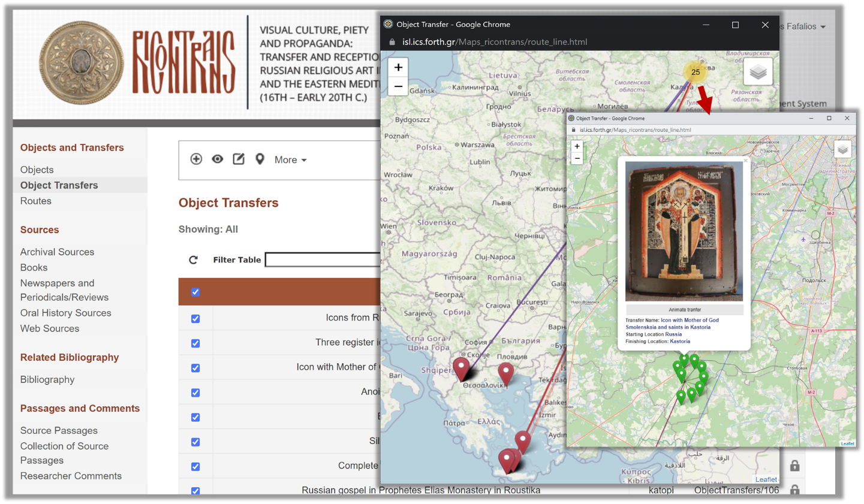Open Objects in the sidebar
This screenshot has width=864, height=504.
[x=37, y=170]
